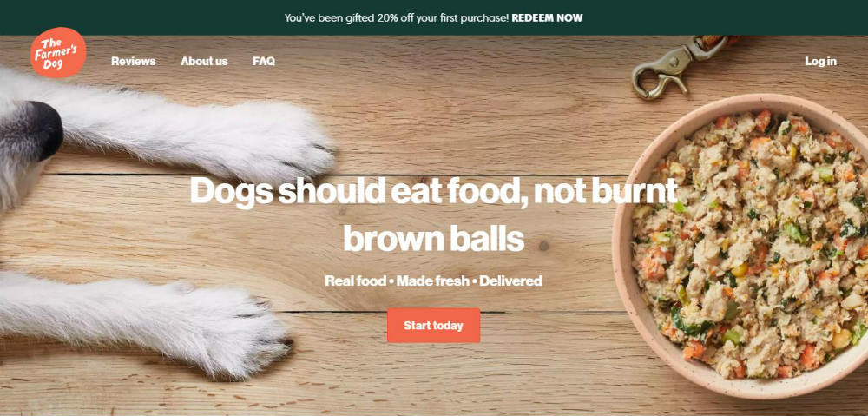Click The Farmer's Dog orange logo
Viewport: 868px width, 416px height.
[x=58, y=52]
